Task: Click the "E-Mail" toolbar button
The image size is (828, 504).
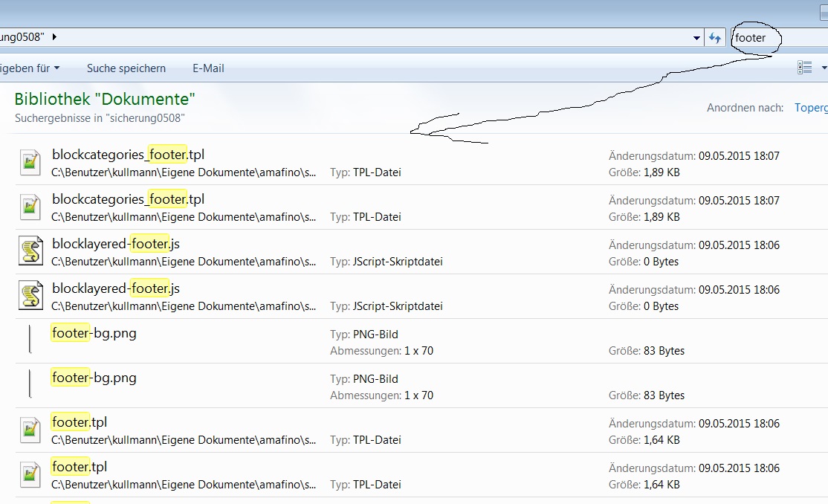Action: click(208, 68)
